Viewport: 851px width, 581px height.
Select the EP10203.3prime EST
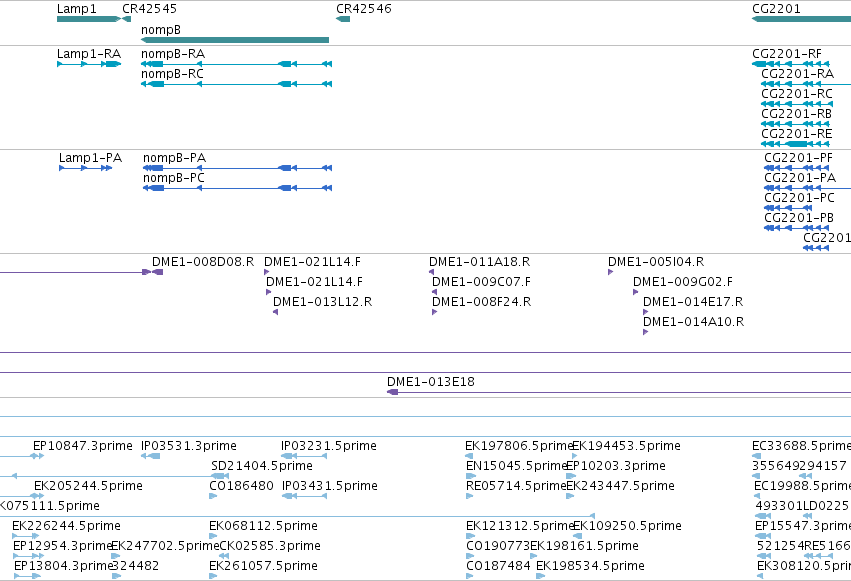(616, 466)
